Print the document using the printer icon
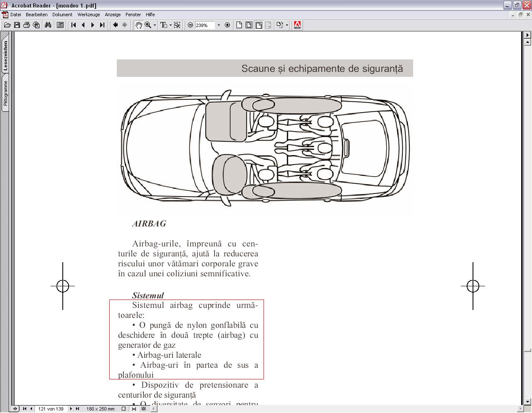 (x=27, y=25)
